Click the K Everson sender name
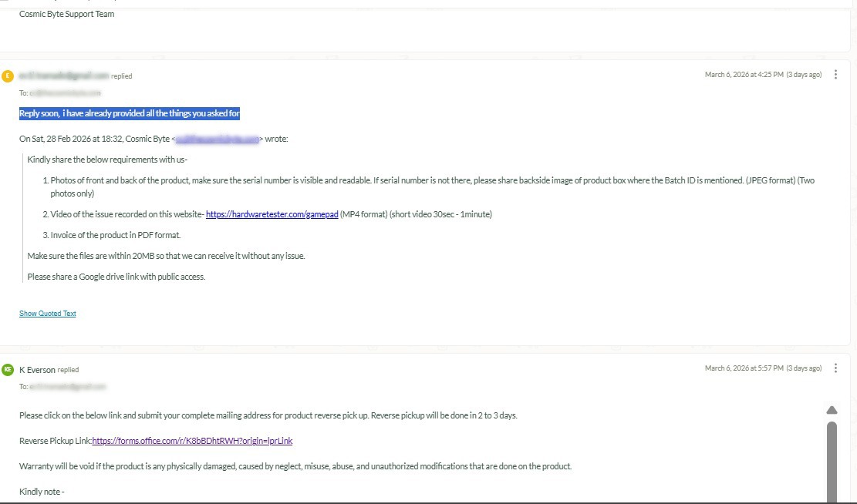The height and width of the screenshot is (504, 857). (x=37, y=370)
